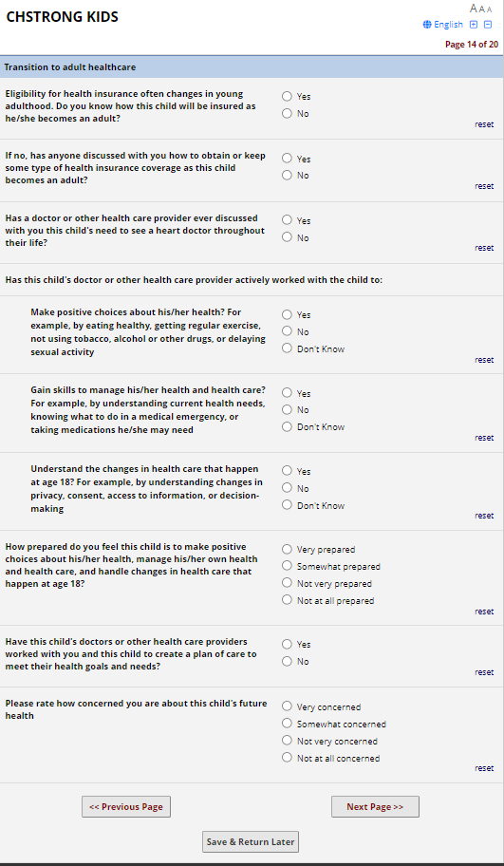504x866 pixels.
Task: Reset the future health concern rating
Action: 484,768
